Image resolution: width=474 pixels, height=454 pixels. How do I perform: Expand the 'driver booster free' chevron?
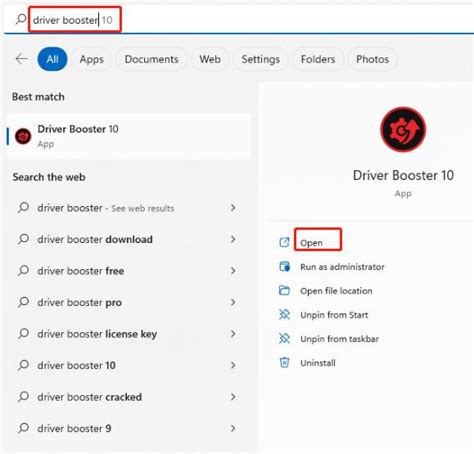pos(233,270)
